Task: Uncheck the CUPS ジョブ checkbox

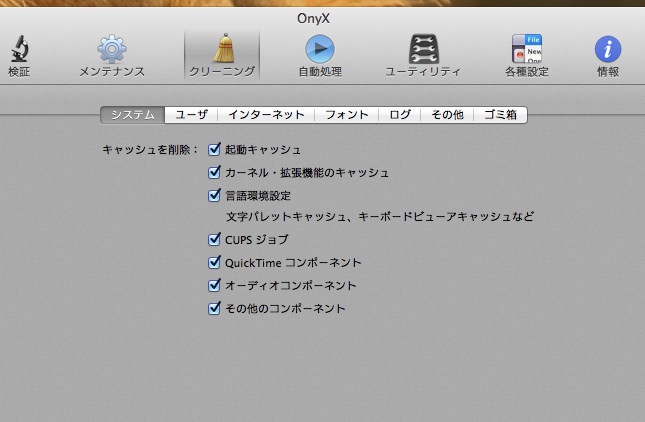Action: pos(214,239)
